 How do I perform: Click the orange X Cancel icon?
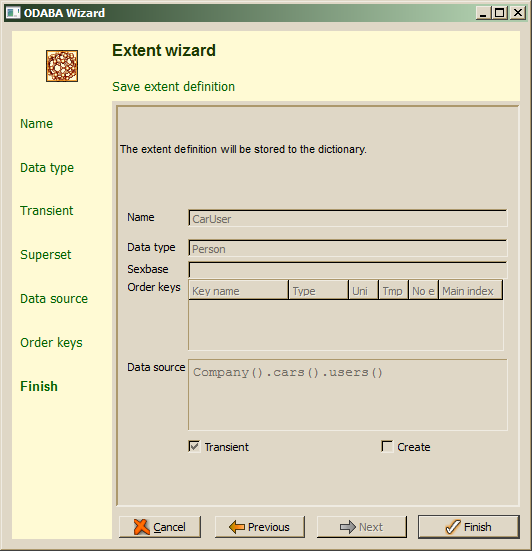(x=142, y=527)
